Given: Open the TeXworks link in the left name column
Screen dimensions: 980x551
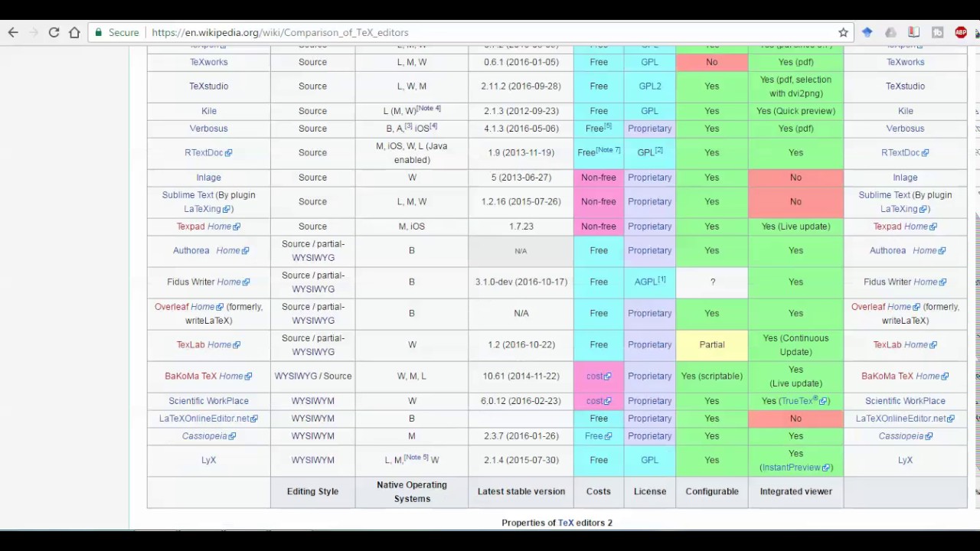Looking at the screenshot, I should (x=208, y=62).
